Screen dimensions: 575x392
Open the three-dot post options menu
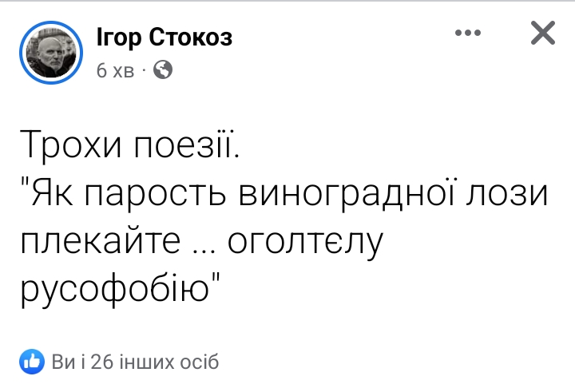click(468, 33)
